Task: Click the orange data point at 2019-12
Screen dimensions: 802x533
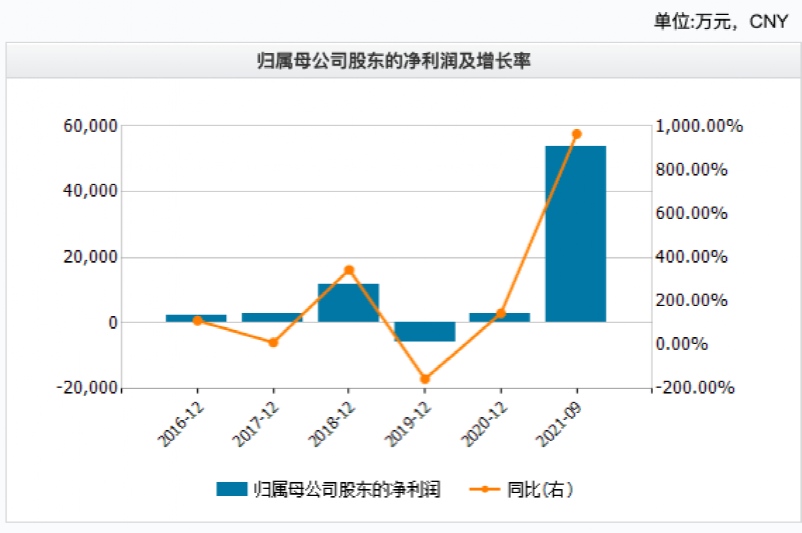Action: pos(424,379)
